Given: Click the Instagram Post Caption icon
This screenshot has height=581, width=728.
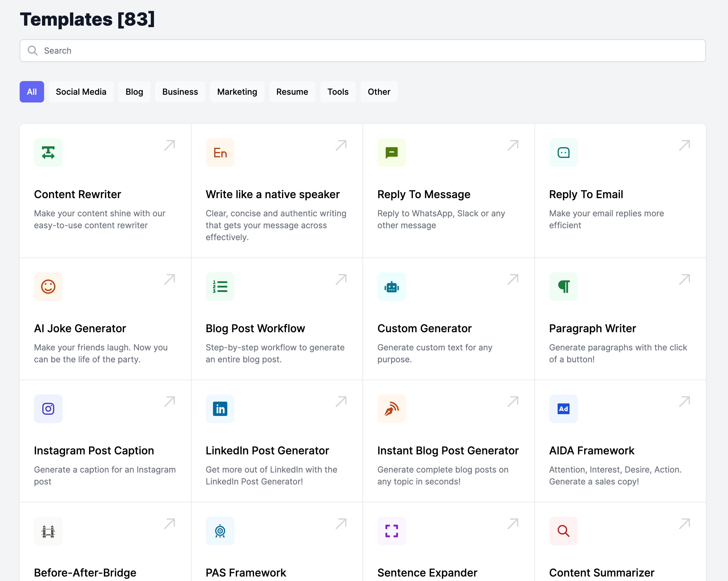Looking at the screenshot, I should 48,409.
